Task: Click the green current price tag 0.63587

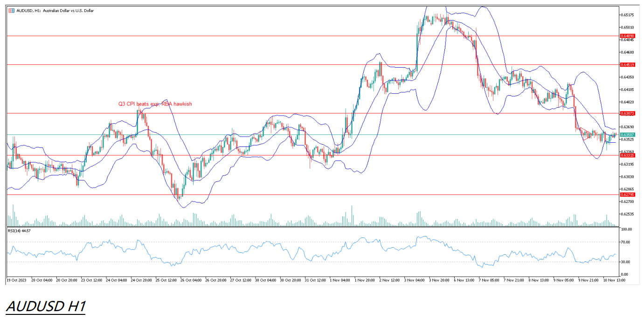Action: [x=627, y=134]
